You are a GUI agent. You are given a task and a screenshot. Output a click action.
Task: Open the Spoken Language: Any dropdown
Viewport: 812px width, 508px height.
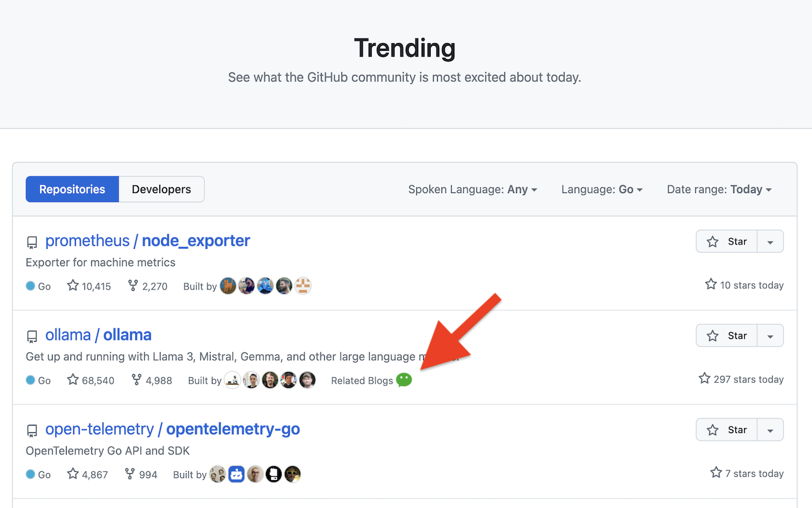pyautogui.click(x=473, y=189)
